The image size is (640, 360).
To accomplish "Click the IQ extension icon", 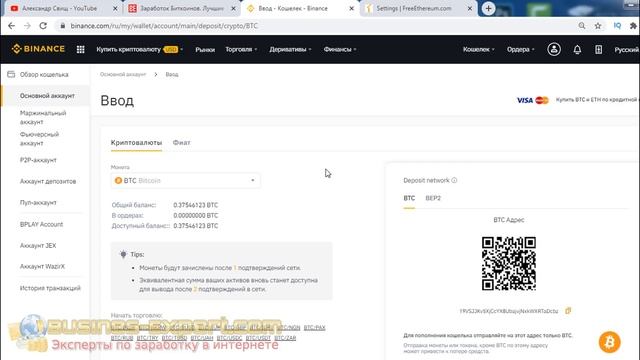I will [x=617, y=26].
